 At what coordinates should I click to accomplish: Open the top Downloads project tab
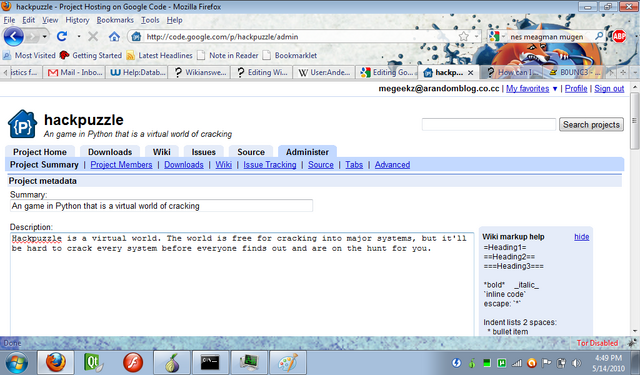(110, 152)
